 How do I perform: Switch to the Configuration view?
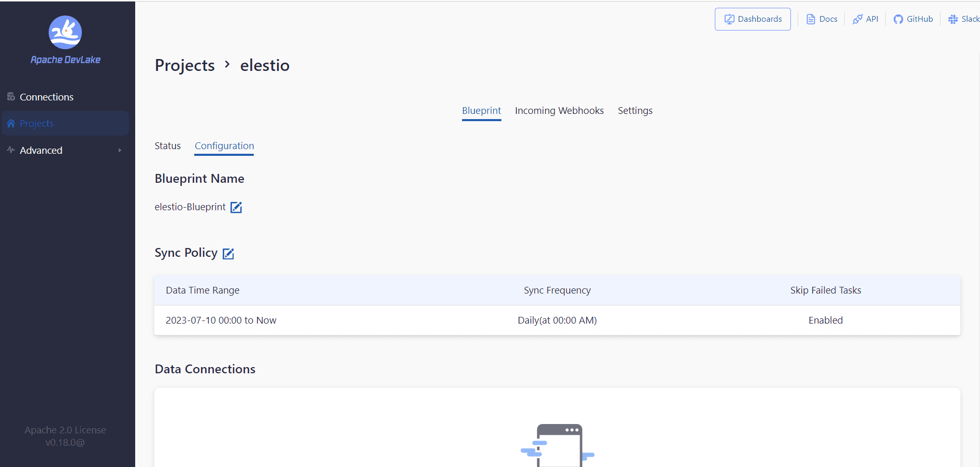[224, 146]
